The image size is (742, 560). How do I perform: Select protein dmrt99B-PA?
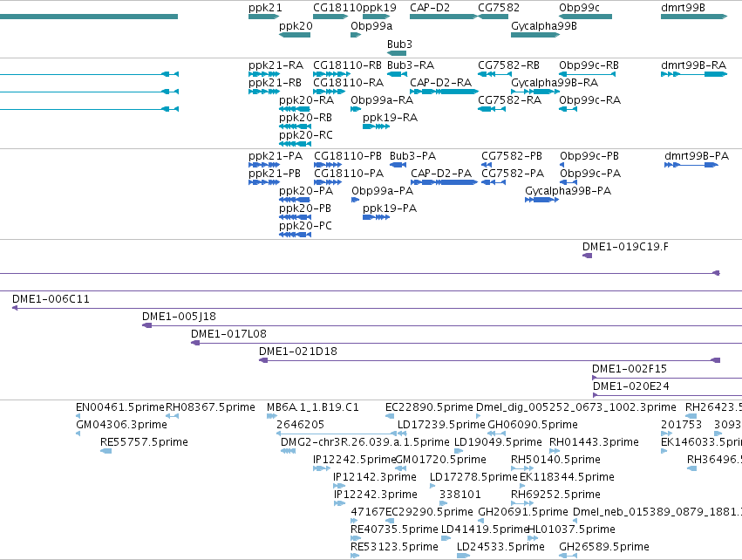(697, 156)
